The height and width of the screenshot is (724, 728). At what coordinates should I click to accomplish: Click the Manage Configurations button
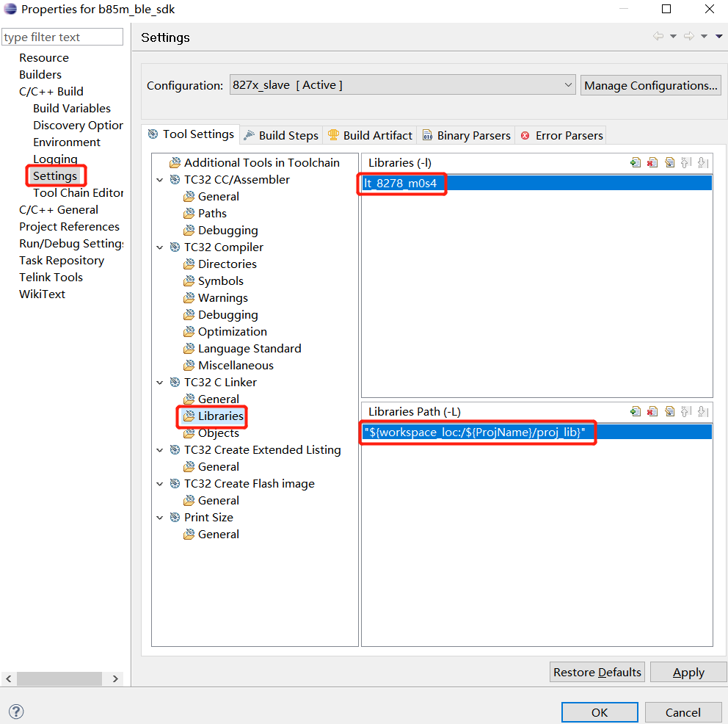tap(650, 84)
